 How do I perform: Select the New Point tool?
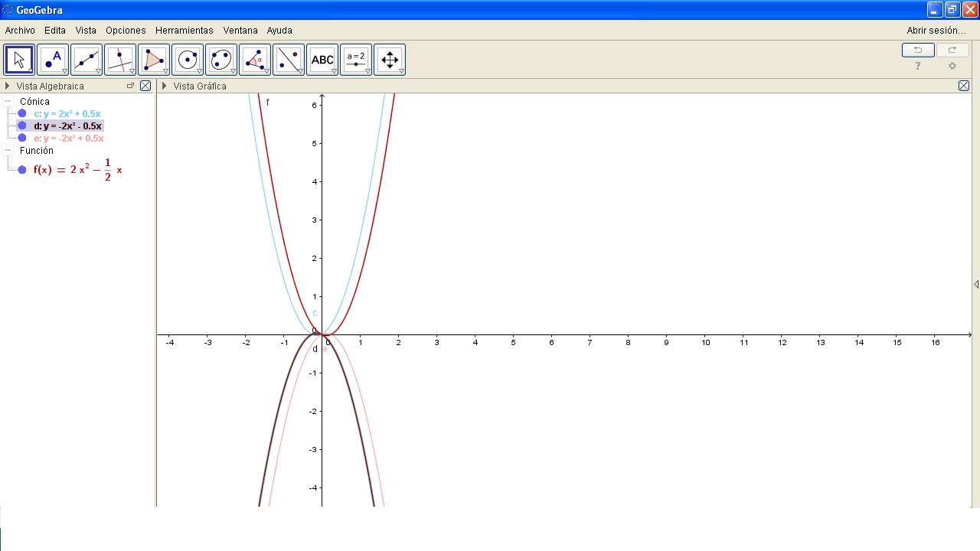53,60
